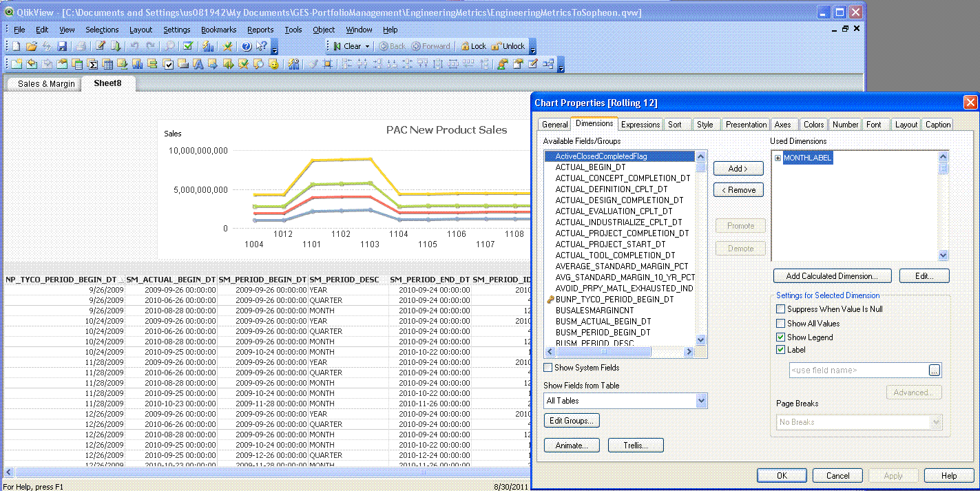This screenshot has height=491, width=980.
Task: Click the Open document folder icon
Action: (31, 46)
